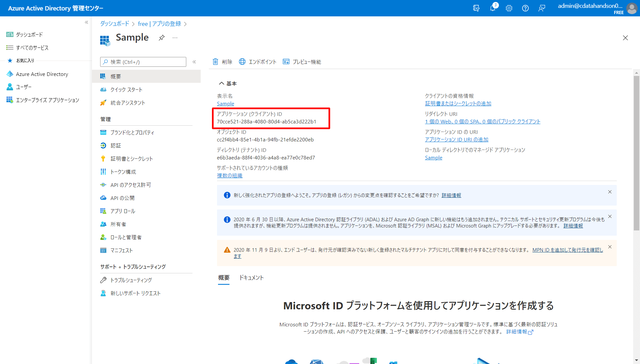This screenshot has height=364, width=640.
Task: Collapse the Sample resource menu pane
Action: tap(194, 62)
